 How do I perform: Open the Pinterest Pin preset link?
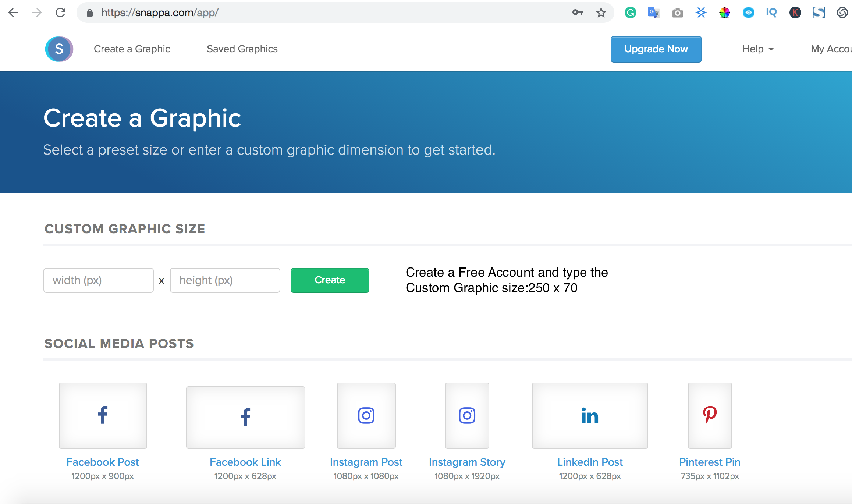[710, 462]
